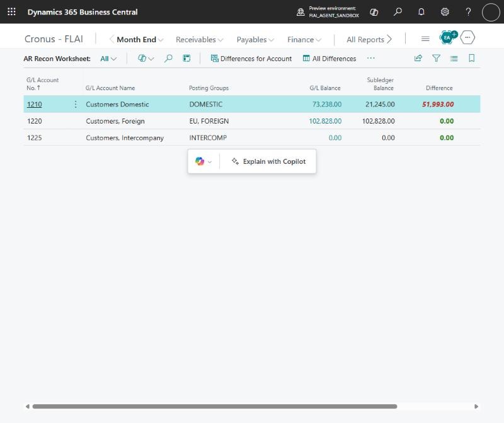This screenshot has height=423, width=504.
Task: Click Differences for Account
Action: pyautogui.click(x=251, y=59)
